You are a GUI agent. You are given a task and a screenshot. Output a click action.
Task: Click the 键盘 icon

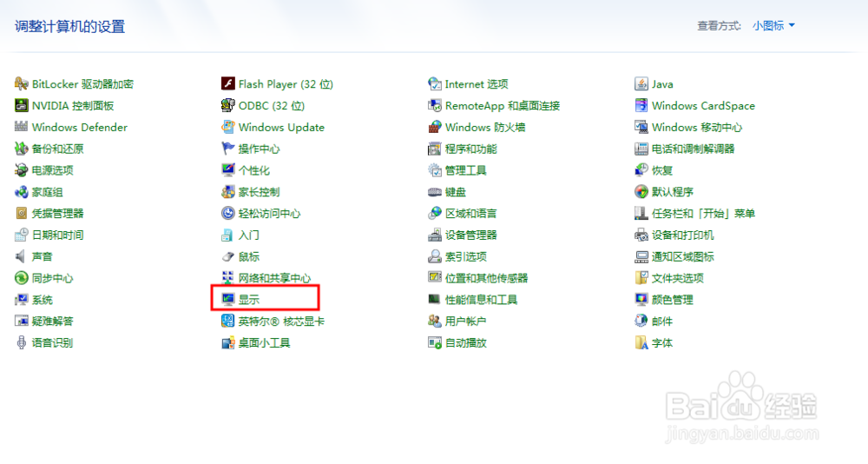click(x=435, y=192)
